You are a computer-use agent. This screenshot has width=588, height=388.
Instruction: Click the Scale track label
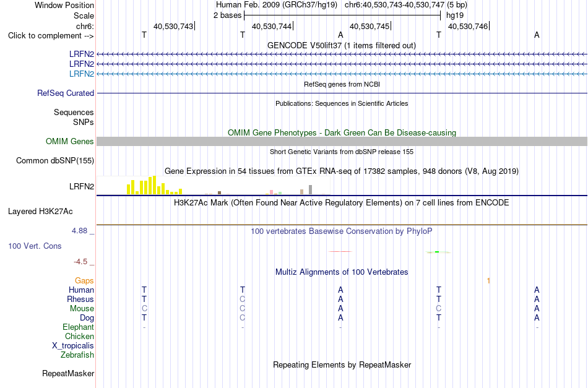click(x=84, y=15)
